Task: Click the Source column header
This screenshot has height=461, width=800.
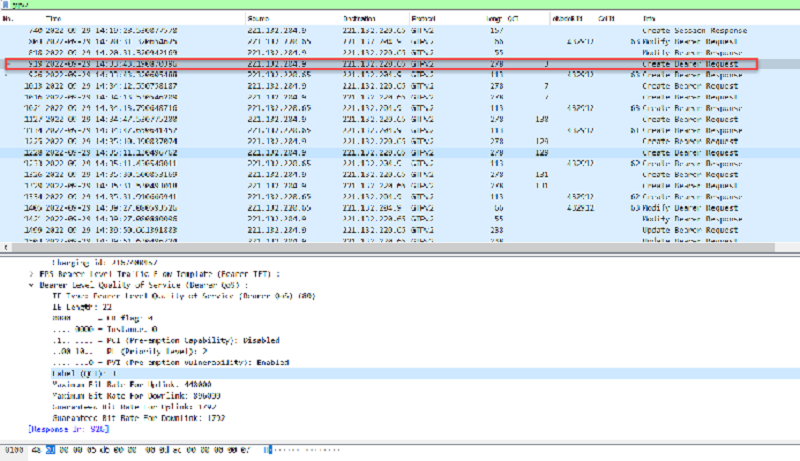Action: [258, 18]
